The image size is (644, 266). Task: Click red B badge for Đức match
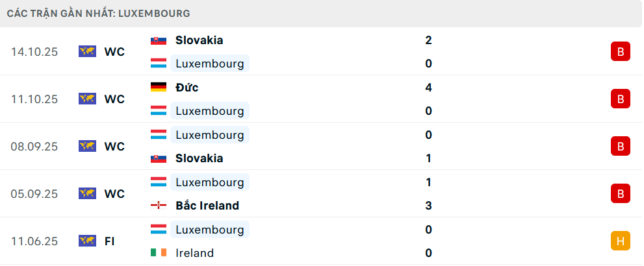click(x=621, y=99)
